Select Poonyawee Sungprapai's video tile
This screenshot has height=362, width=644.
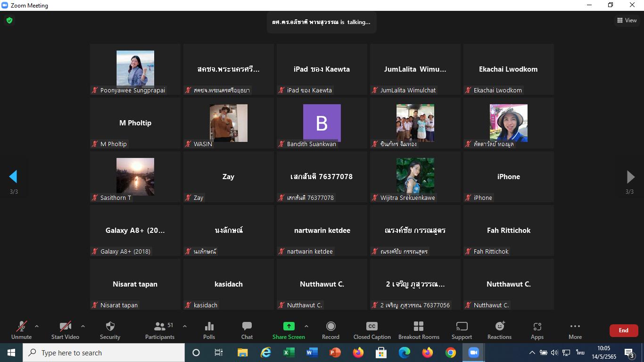tap(135, 69)
